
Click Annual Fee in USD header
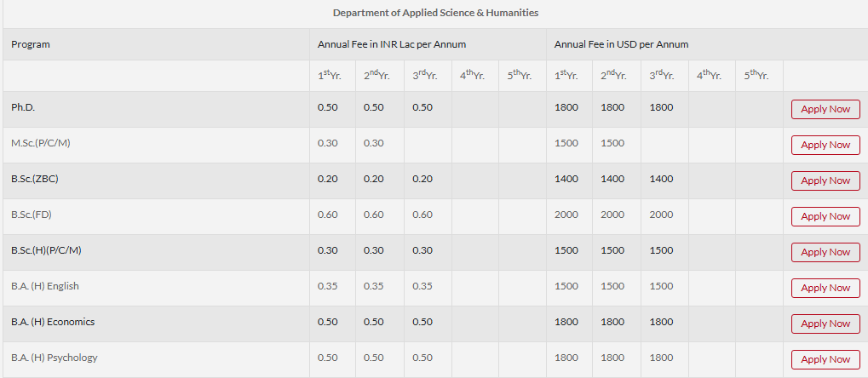(x=621, y=44)
